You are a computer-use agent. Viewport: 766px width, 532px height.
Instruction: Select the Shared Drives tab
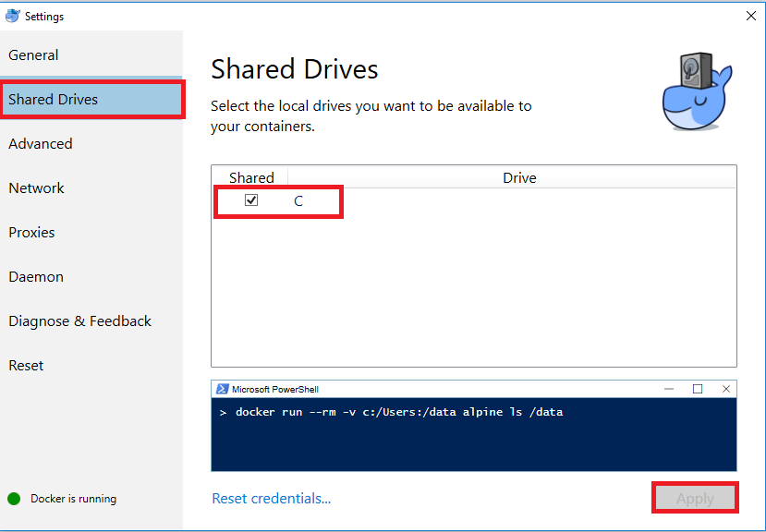[91, 100]
